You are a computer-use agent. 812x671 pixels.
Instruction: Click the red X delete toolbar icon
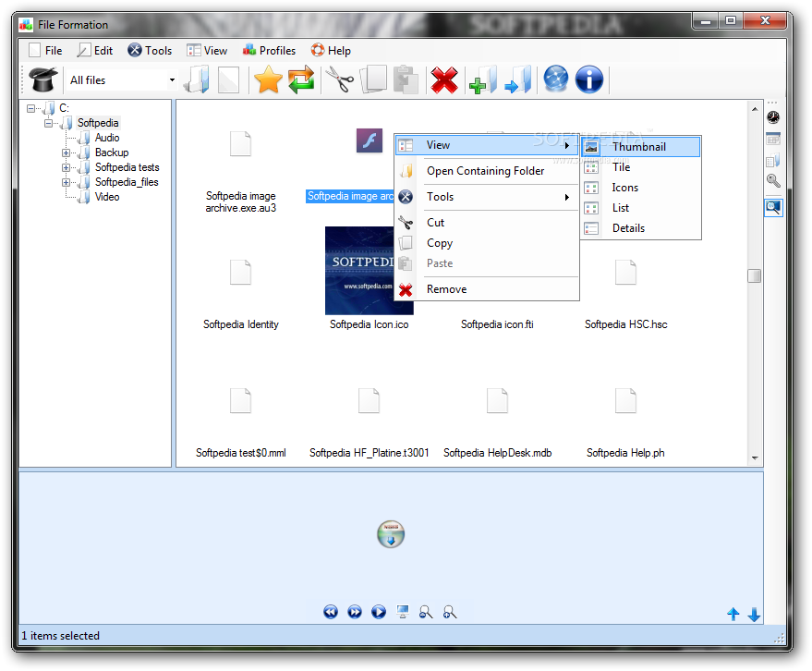(x=444, y=79)
